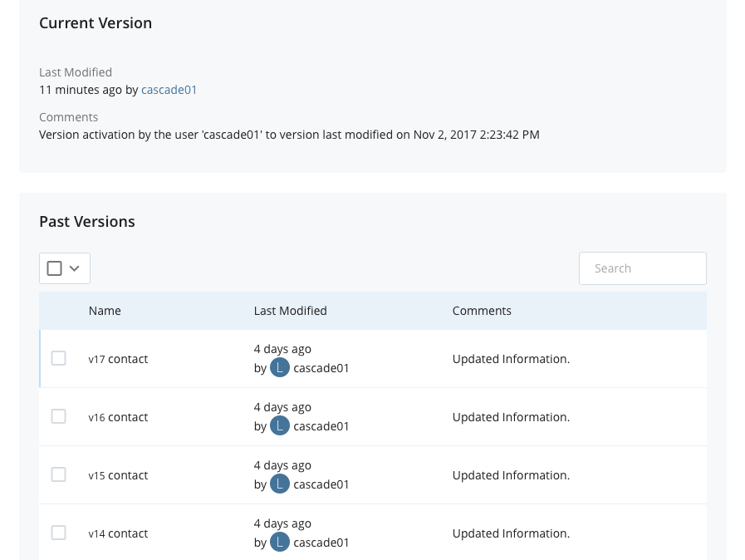Open the v15 contact version
The height and width of the screenshot is (560, 745).
click(118, 475)
